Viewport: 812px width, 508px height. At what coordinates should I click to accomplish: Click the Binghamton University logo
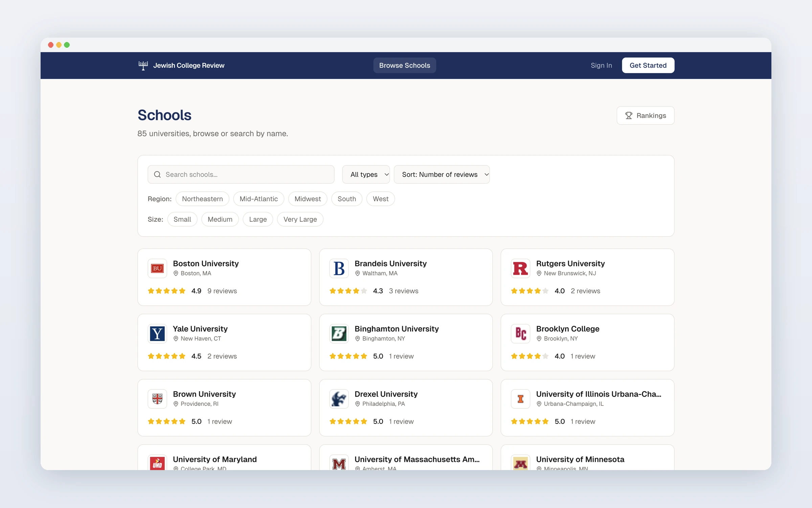point(339,334)
